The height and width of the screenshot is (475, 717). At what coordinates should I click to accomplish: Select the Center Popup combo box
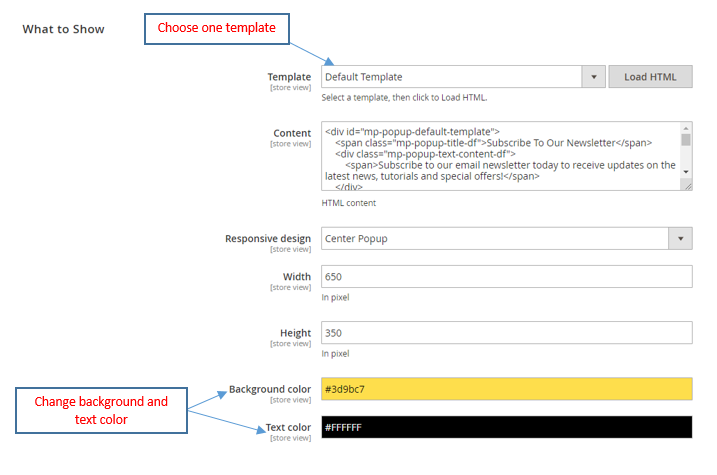(x=507, y=239)
